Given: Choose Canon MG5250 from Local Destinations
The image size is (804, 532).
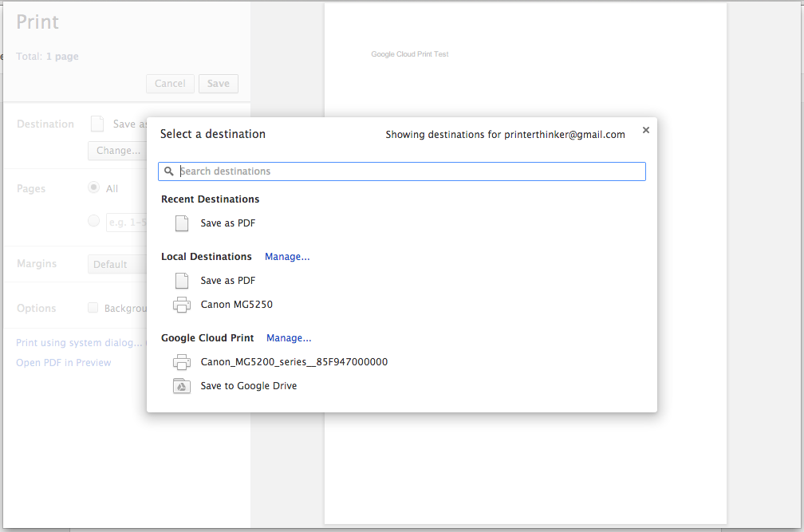Looking at the screenshot, I should coord(236,305).
